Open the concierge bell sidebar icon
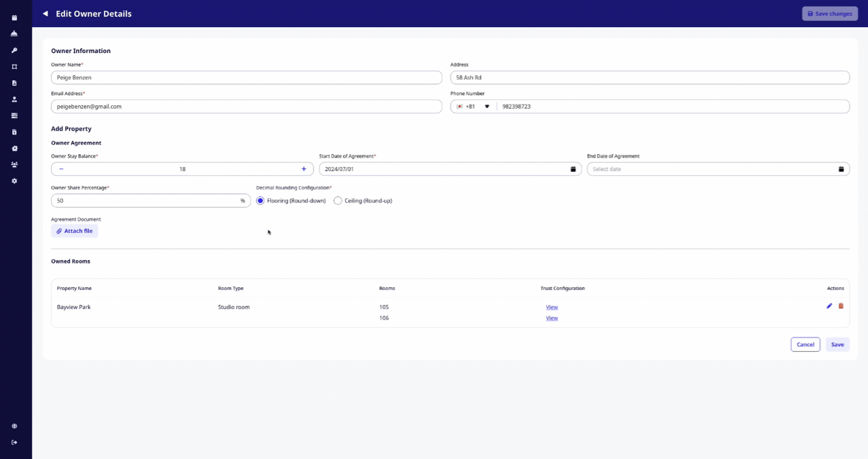The height and width of the screenshot is (459, 868). pos(14,34)
